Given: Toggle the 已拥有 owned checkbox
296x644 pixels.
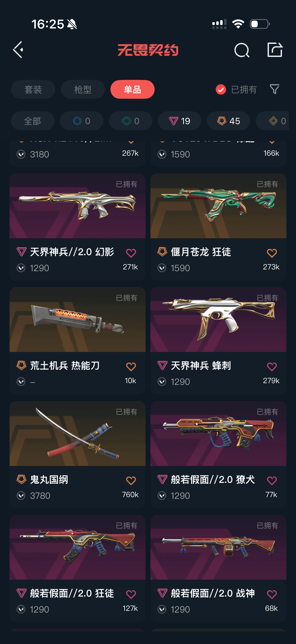Looking at the screenshot, I should point(221,89).
